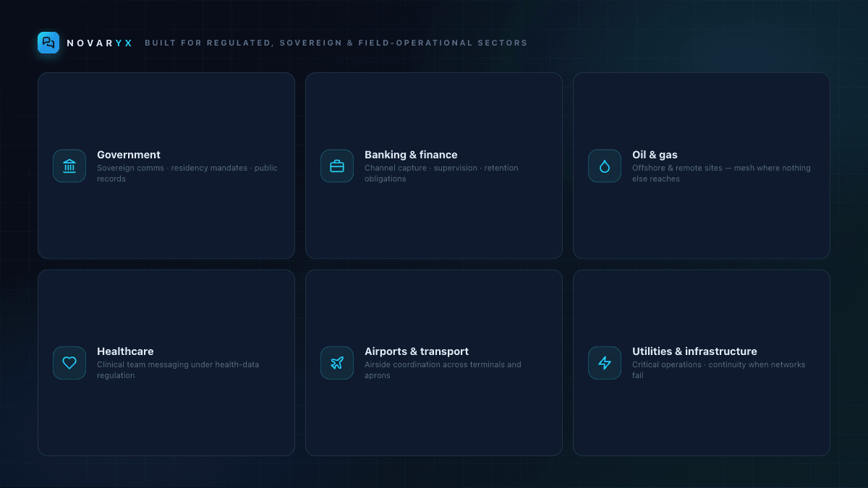Open the Banking & finance heading
The height and width of the screenshot is (488, 868).
[411, 155]
